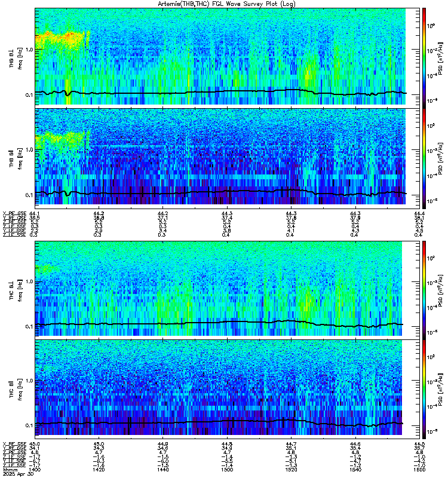Click the "-5.5" SSE value for THC
Image resolution: width=448 pixels, height=478 pixels.
[227, 461]
